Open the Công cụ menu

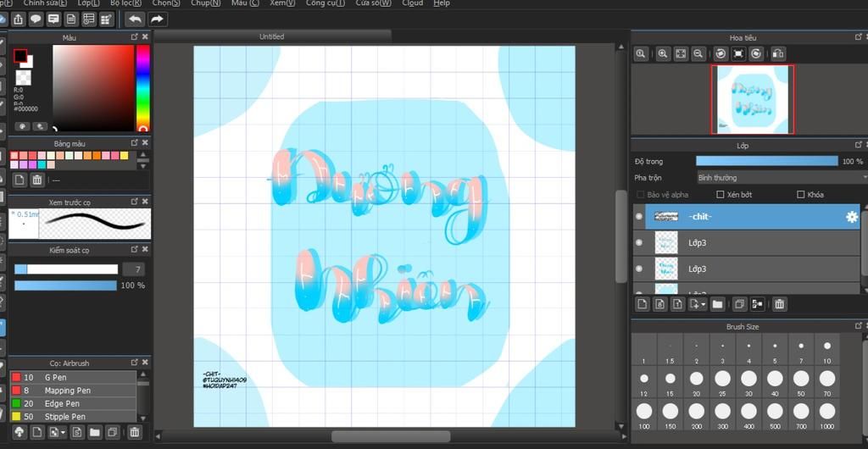(325, 3)
